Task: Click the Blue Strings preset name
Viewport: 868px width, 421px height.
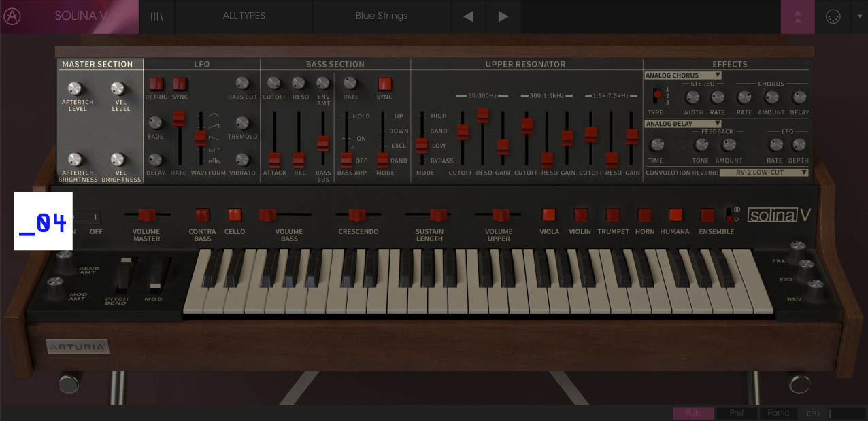Action: [x=381, y=16]
